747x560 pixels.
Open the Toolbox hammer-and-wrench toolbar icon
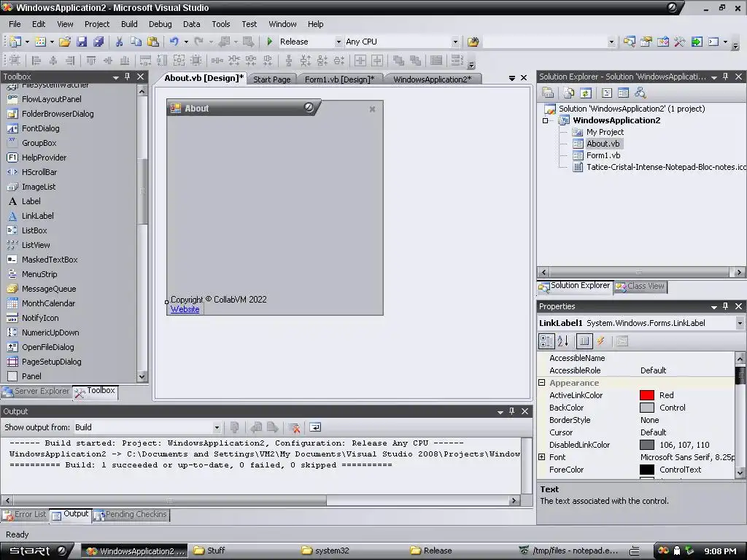(680, 42)
